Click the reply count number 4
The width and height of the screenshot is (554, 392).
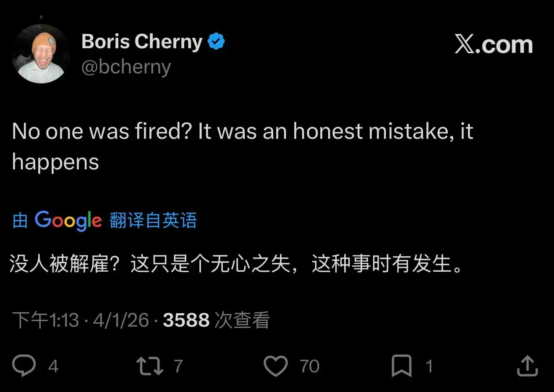(53, 366)
